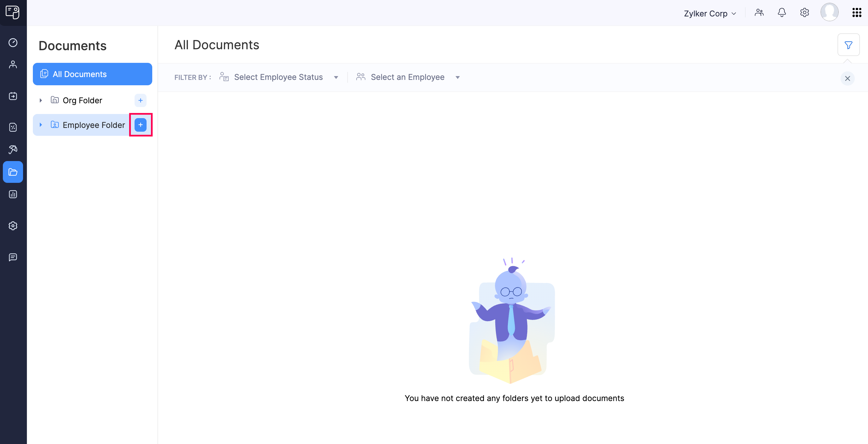Open the attendance clock icon in sidebar
The height and width of the screenshot is (444, 868).
(x=13, y=43)
